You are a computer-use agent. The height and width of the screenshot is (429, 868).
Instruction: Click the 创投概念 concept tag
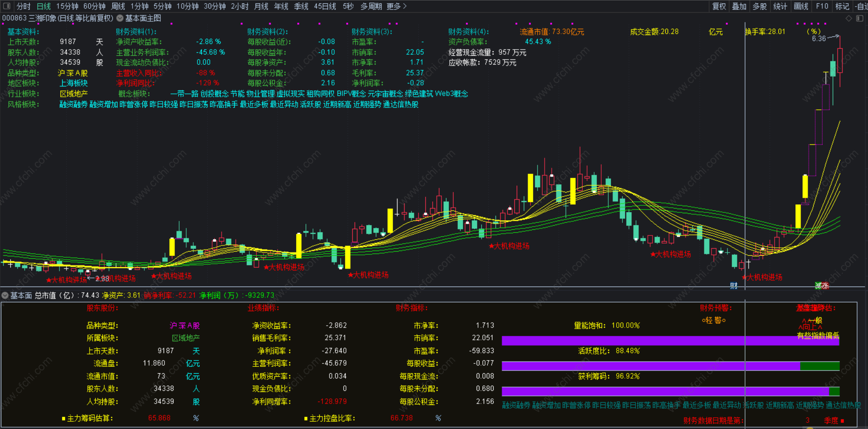click(215, 93)
